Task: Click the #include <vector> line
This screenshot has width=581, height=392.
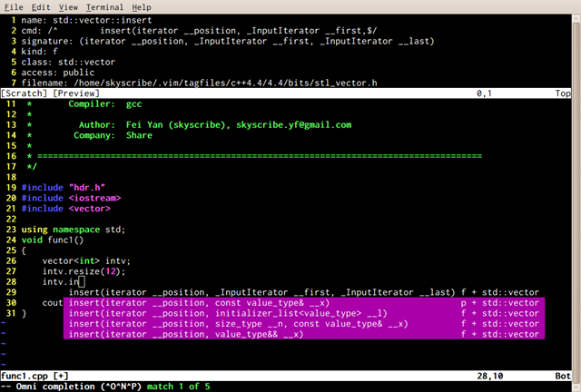Action: point(65,208)
